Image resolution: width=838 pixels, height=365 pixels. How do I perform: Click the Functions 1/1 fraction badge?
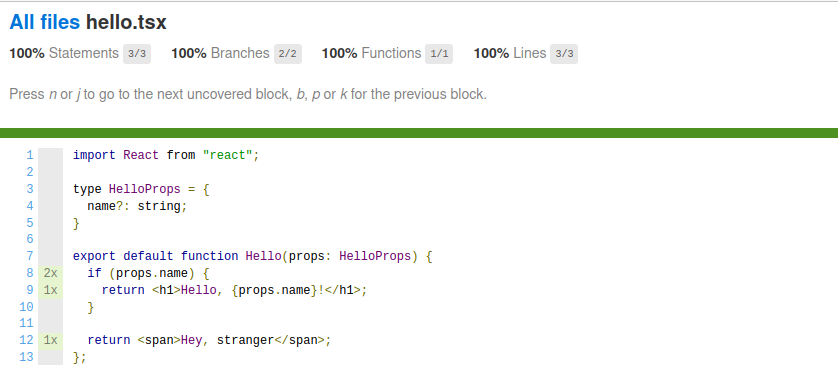pos(439,54)
